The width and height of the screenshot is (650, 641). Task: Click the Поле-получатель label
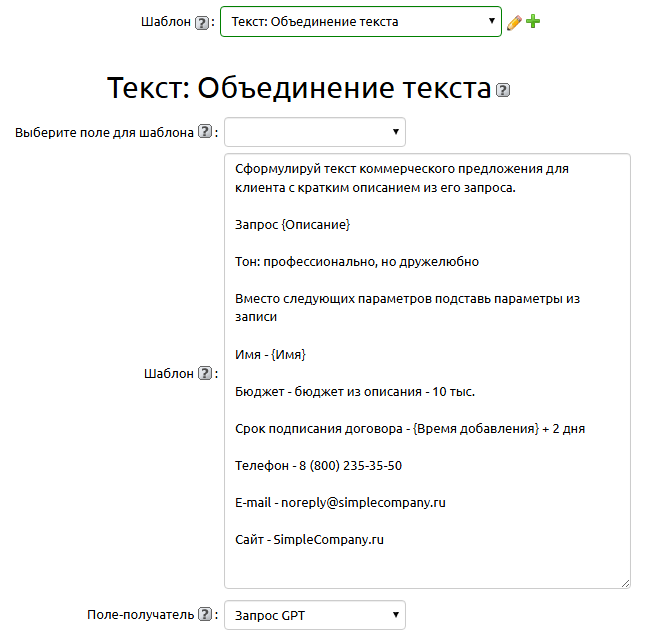(141, 614)
